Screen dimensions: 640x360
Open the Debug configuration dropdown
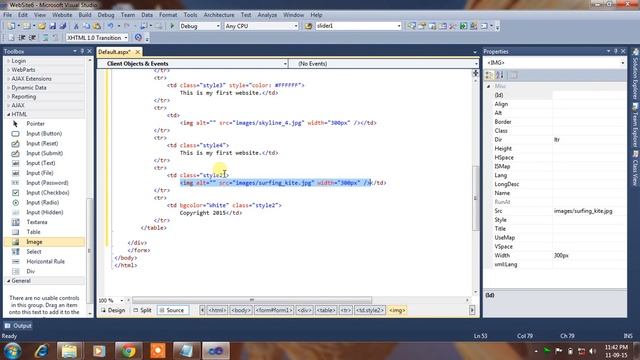point(218,26)
